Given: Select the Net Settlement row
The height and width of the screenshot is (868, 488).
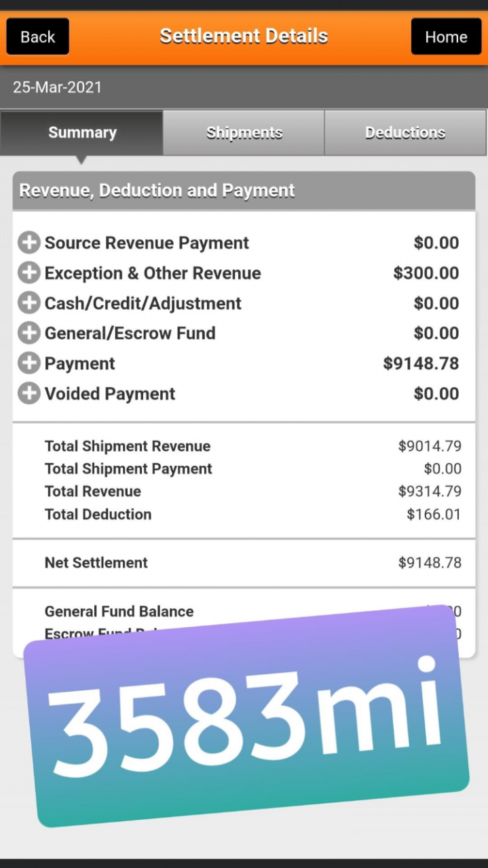Looking at the screenshot, I should pos(244,563).
